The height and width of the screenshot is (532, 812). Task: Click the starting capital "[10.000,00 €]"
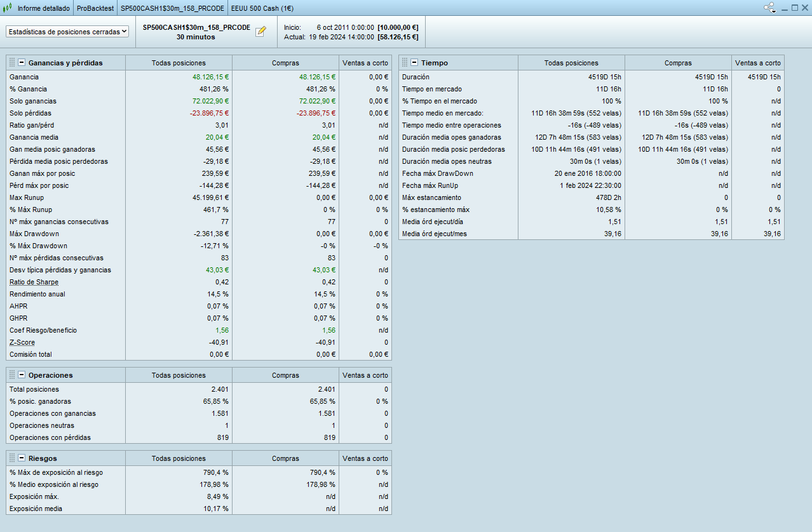(398, 27)
